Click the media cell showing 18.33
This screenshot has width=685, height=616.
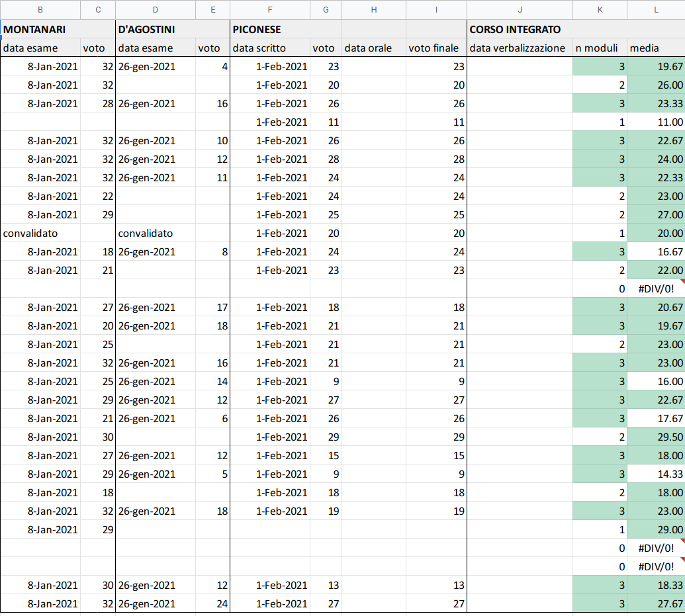[x=656, y=585]
